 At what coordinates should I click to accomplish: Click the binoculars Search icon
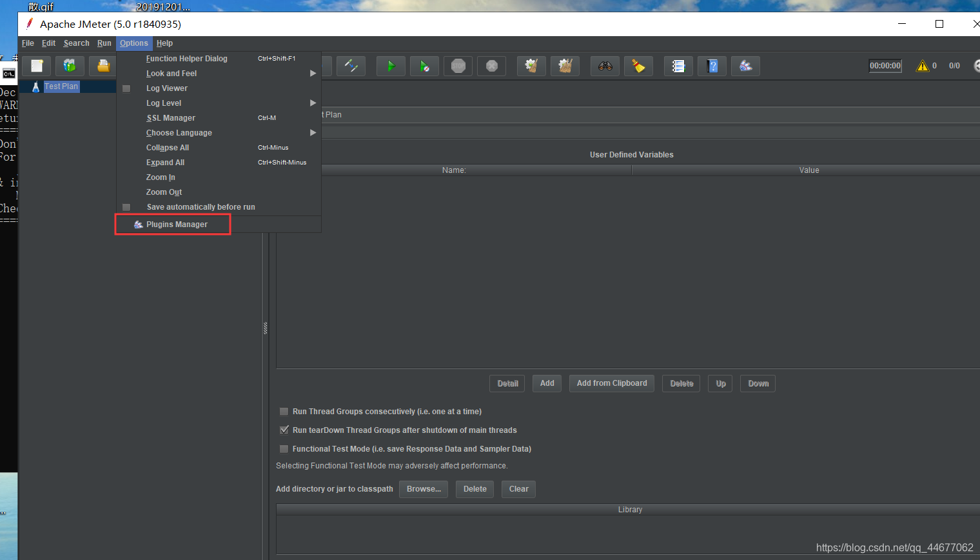pos(605,66)
